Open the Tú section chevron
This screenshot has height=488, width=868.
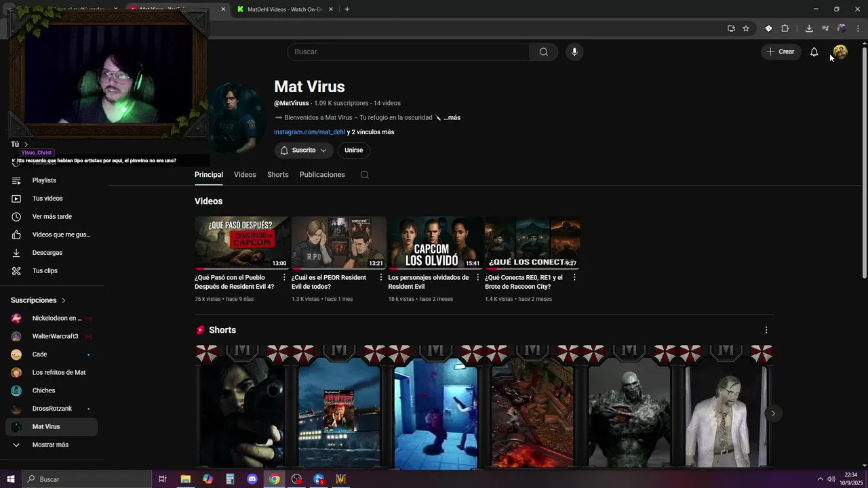tap(26, 144)
